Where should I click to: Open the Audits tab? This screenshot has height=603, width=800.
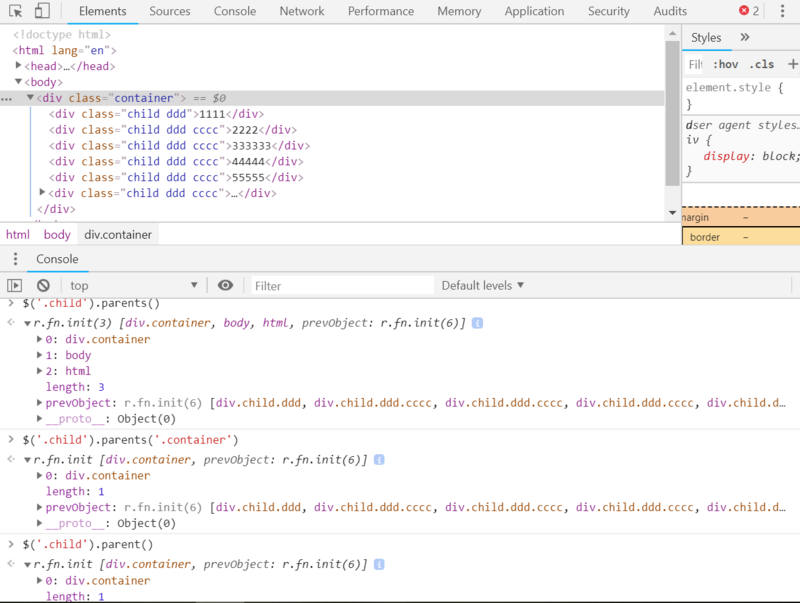point(670,11)
